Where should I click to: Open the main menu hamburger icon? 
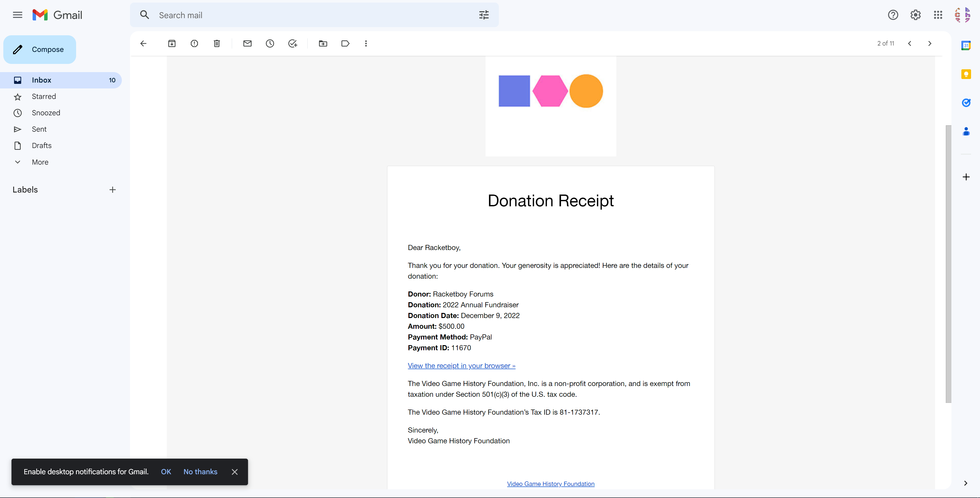pos(18,15)
